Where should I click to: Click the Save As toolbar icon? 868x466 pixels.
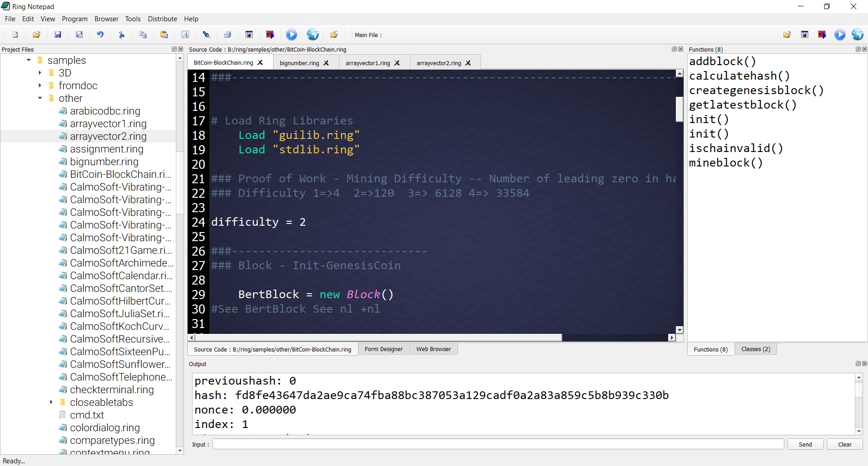pos(79,35)
